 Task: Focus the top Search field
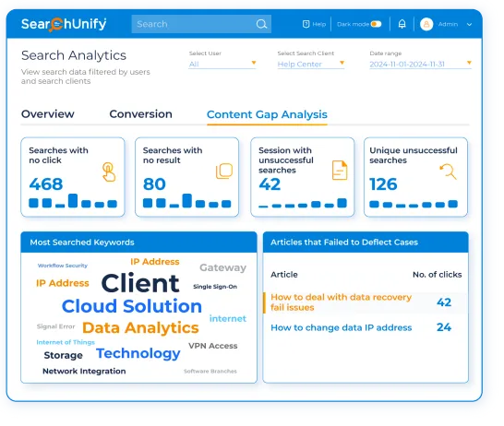pos(201,24)
